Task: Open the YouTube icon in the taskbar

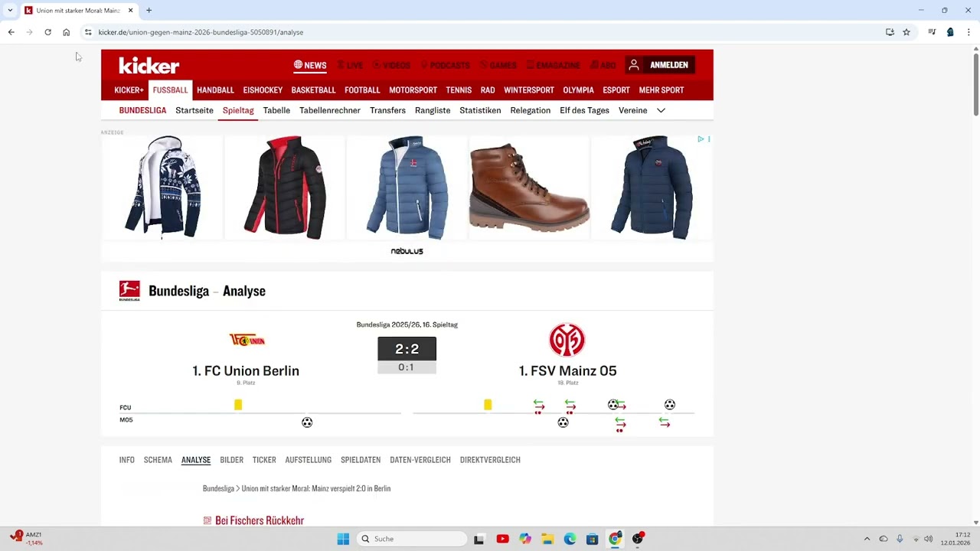Action: (502, 539)
